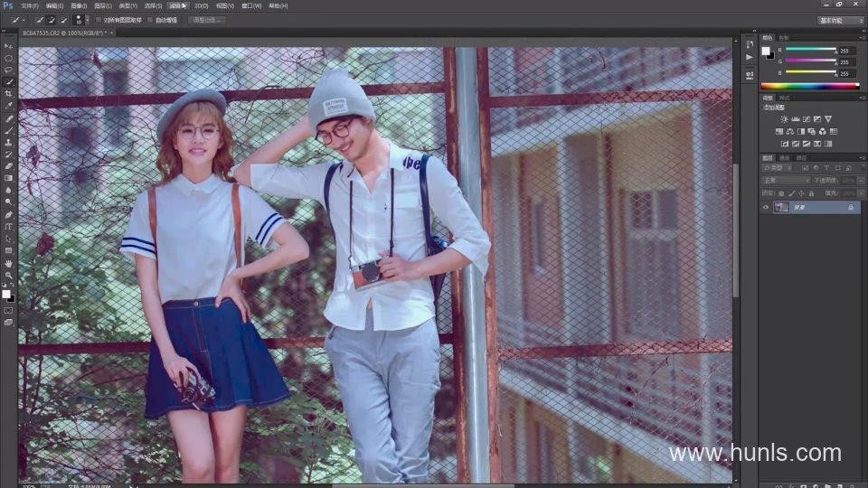Select the Type tool
868x488 pixels.
[x=8, y=227]
